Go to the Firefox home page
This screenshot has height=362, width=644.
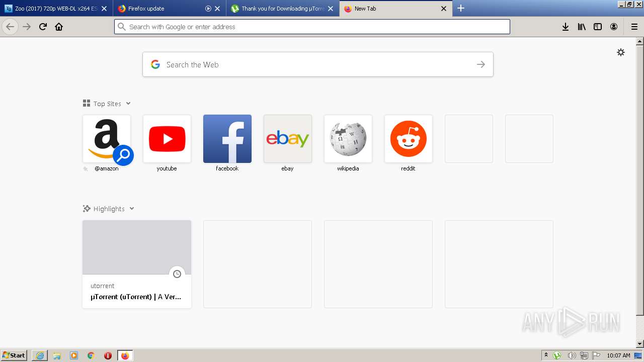tap(59, 27)
